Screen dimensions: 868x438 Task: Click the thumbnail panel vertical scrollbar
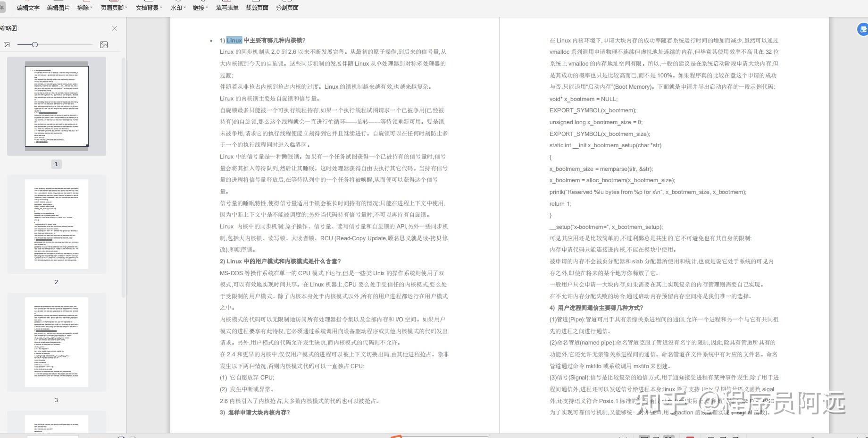(124, 177)
